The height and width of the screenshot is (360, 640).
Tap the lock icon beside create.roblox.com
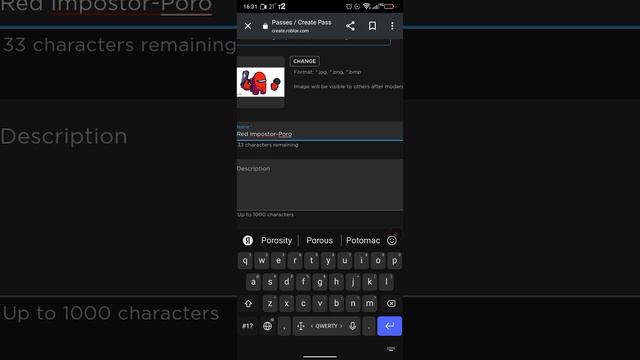click(265, 26)
